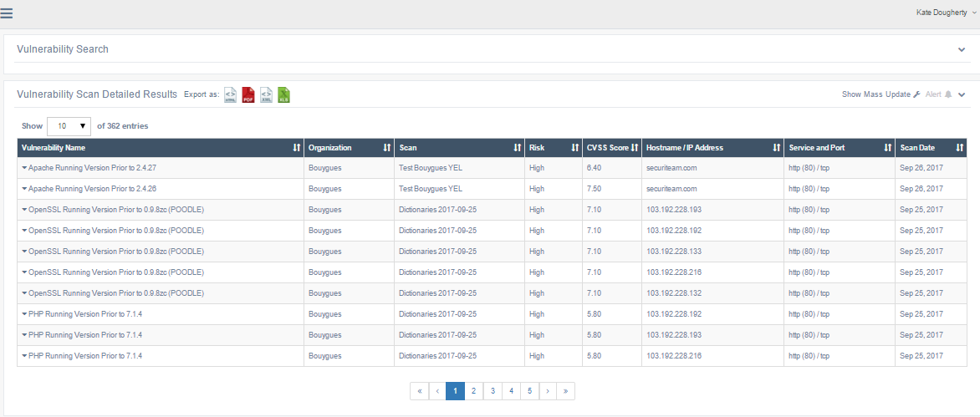Export results as XLS spreadsheet
The height and width of the screenshot is (417, 980).
284,95
